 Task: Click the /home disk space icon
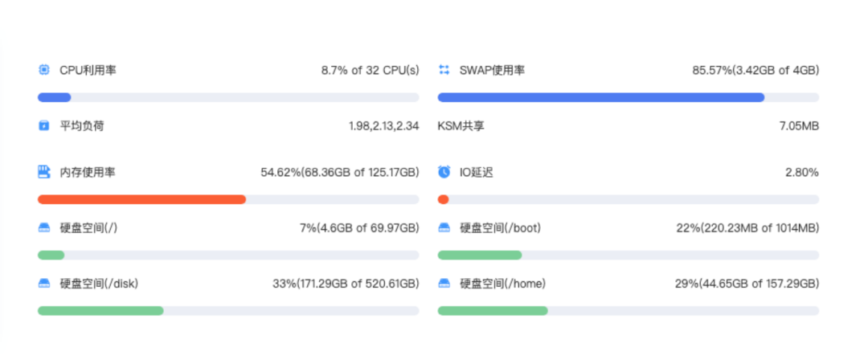click(444, 284)
